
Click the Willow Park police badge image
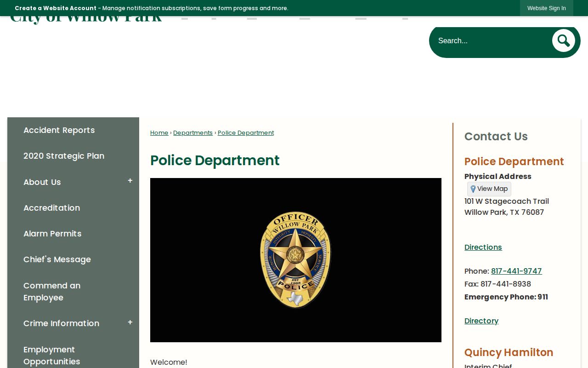(x=296, y=260)
